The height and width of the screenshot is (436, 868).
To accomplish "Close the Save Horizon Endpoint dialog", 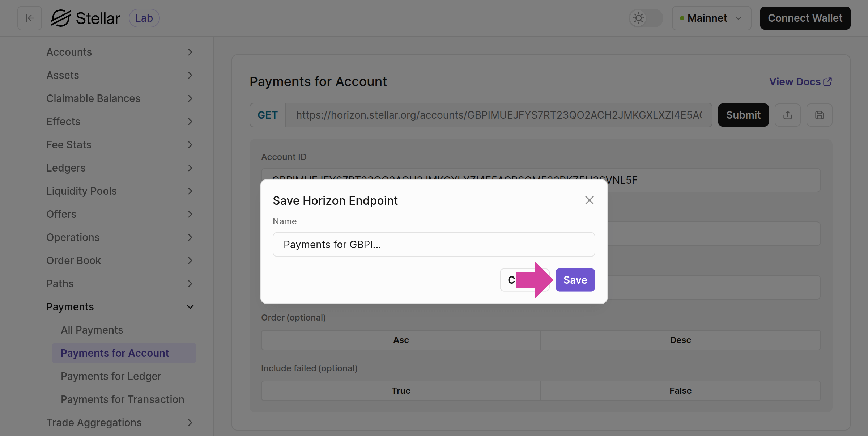I will click(x=589, y=200).
